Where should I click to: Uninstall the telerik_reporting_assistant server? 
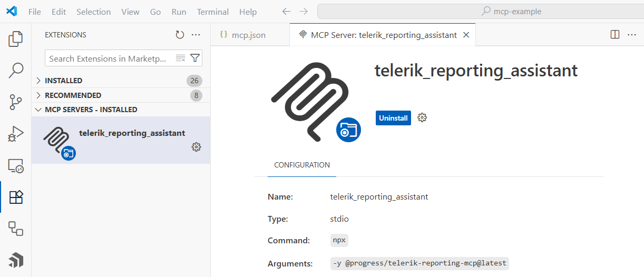pos(393,118)
